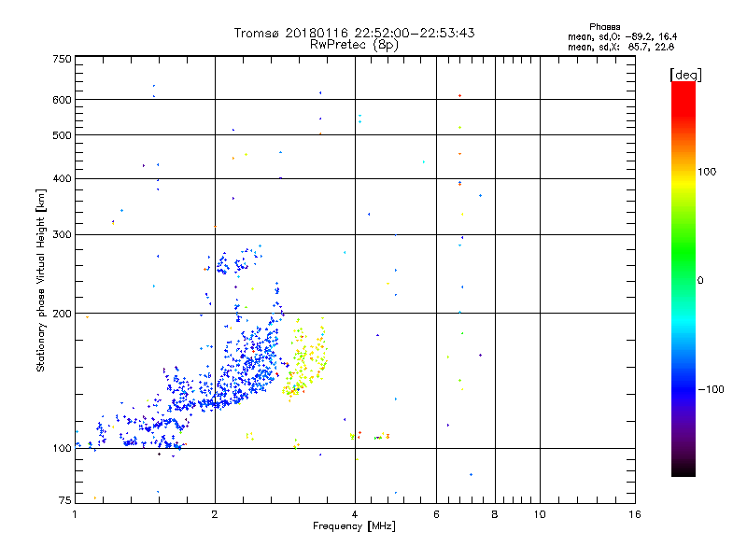Image resolution: width=747 pixels, height=560 pixels.
Task: Click the '400' height axis tick label
Action: [62, 178]
